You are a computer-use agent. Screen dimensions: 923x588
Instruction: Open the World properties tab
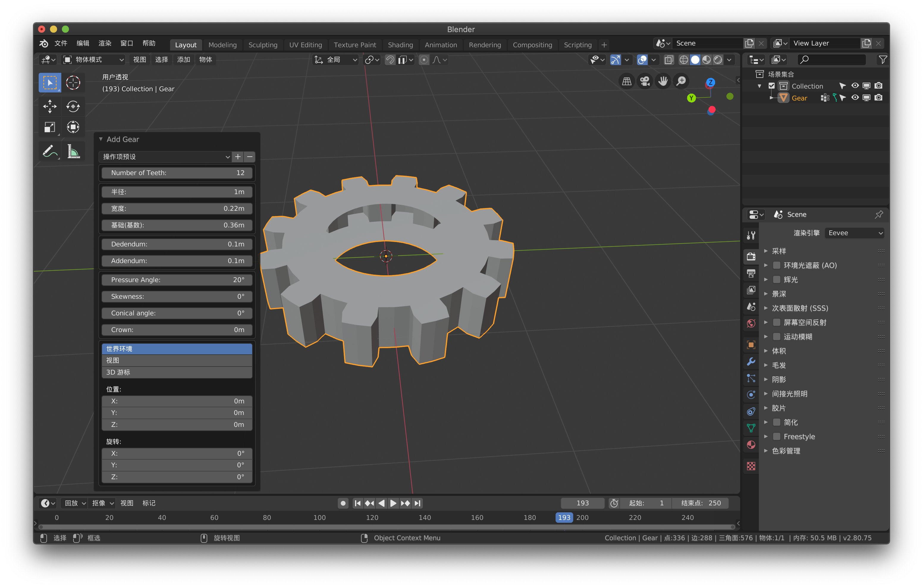751,323
